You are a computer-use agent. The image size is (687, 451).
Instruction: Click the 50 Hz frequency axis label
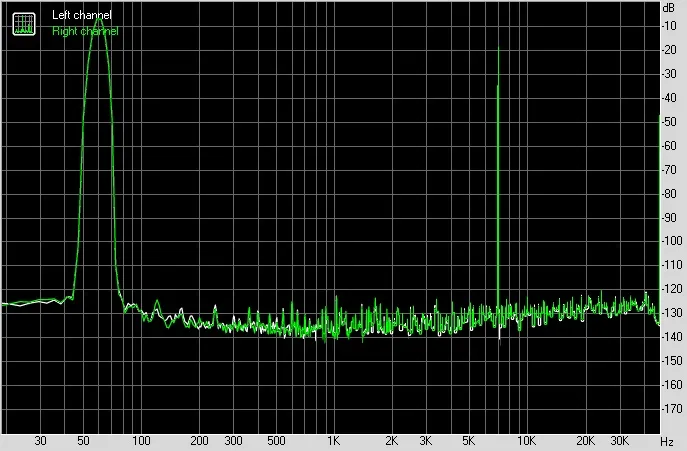click(83, 440)
